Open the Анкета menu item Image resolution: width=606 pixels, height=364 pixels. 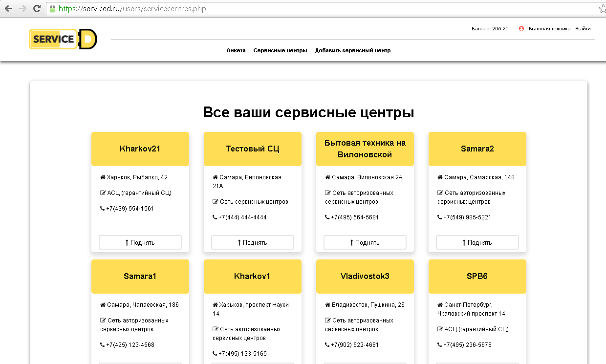[x=236, y=50]
